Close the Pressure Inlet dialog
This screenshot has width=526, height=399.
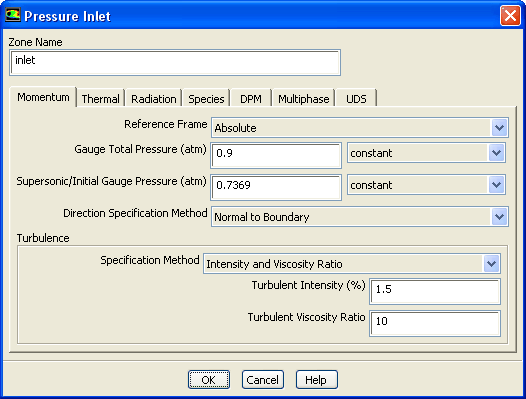click(x=510, y=15)
